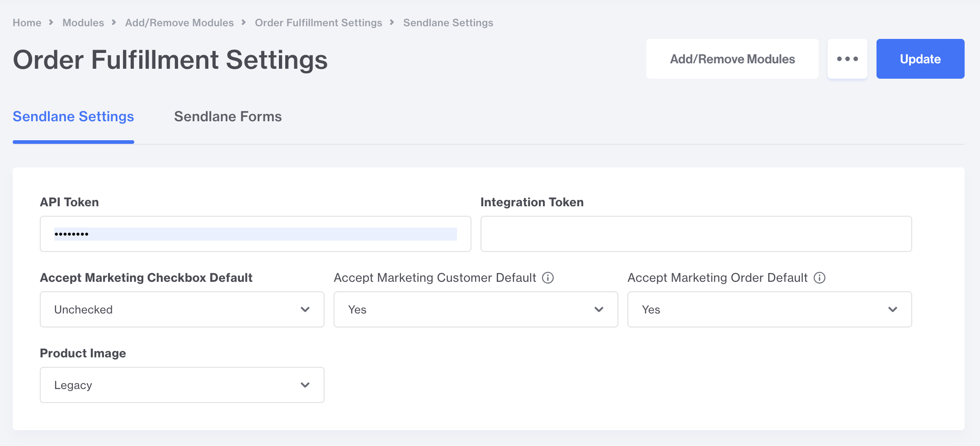Go to Home in the breadcrumb

(27, 23)
